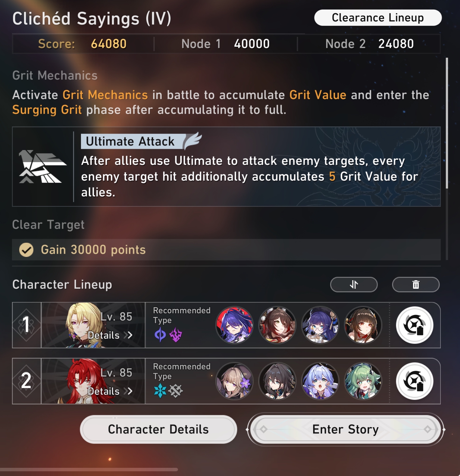
Task: Open the Clearance Lineup button
Action: click(x=378, y=18)
